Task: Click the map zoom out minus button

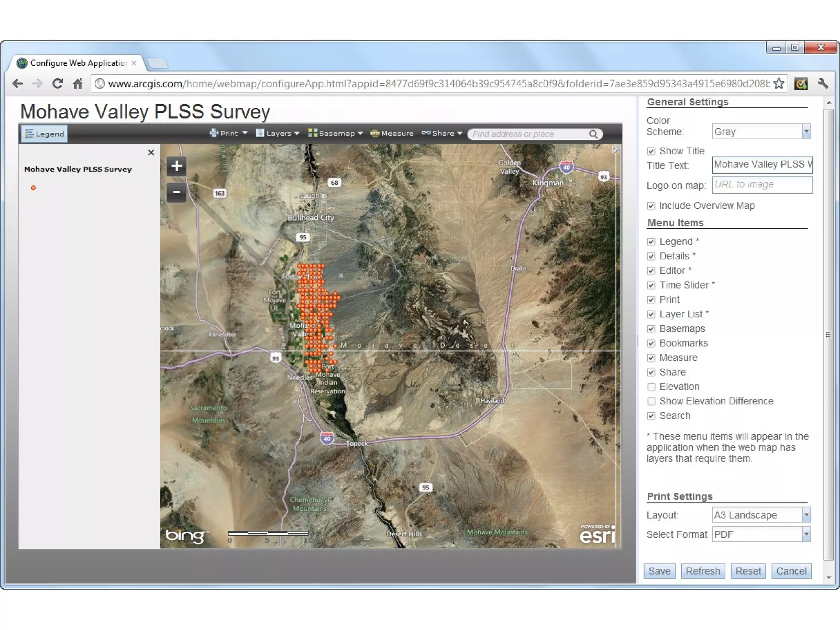Action: pyautogui.click(x=176, y=192)
